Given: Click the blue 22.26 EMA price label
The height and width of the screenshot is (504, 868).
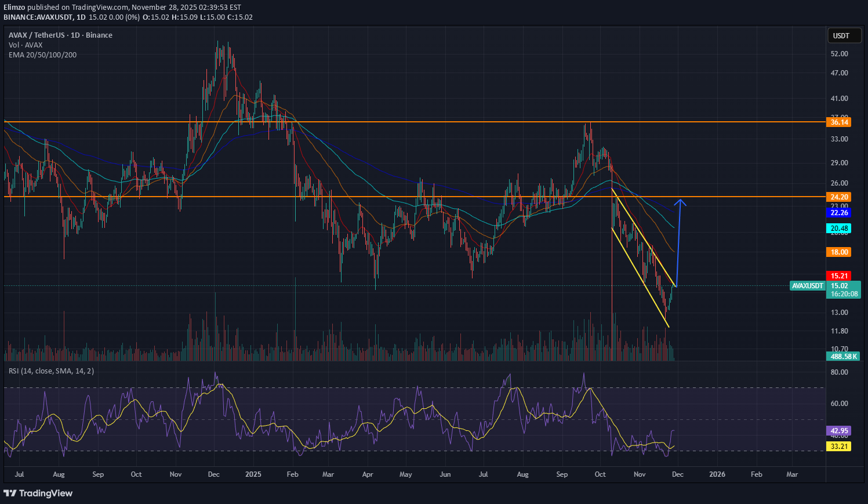Looking at the screenshot, I should point(839,213).
